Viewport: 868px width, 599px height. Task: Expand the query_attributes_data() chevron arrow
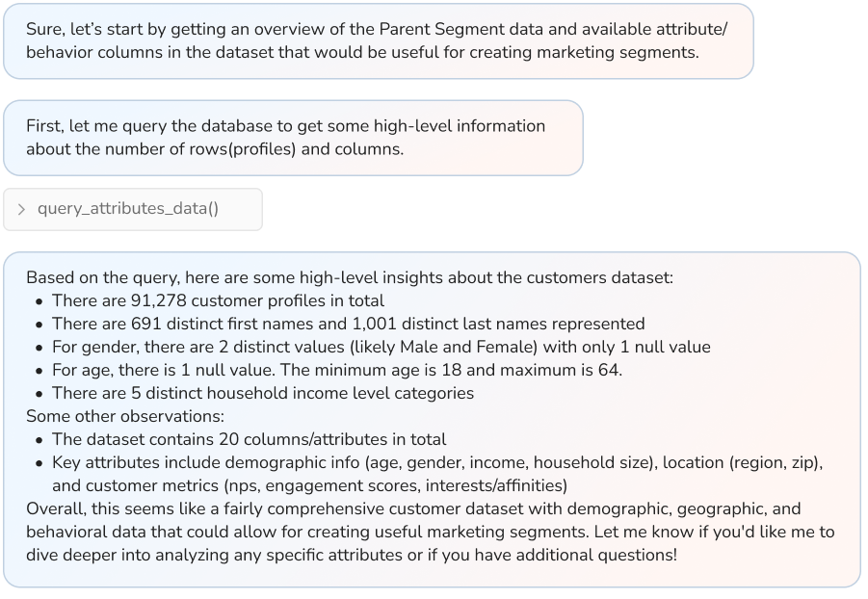click(x=21, y=209)
